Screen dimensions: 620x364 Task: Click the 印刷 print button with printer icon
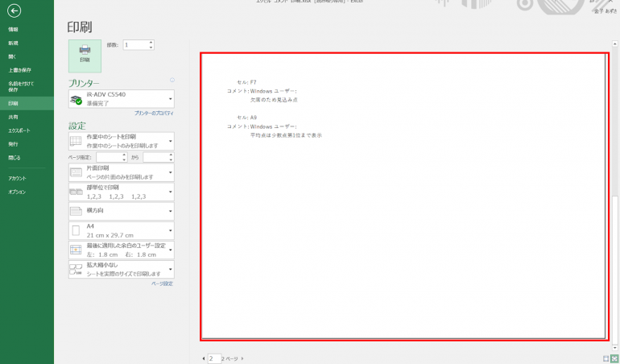[85, 55]
